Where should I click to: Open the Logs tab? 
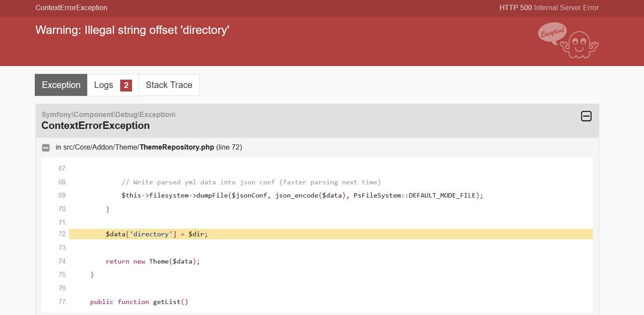coord(113,85)
